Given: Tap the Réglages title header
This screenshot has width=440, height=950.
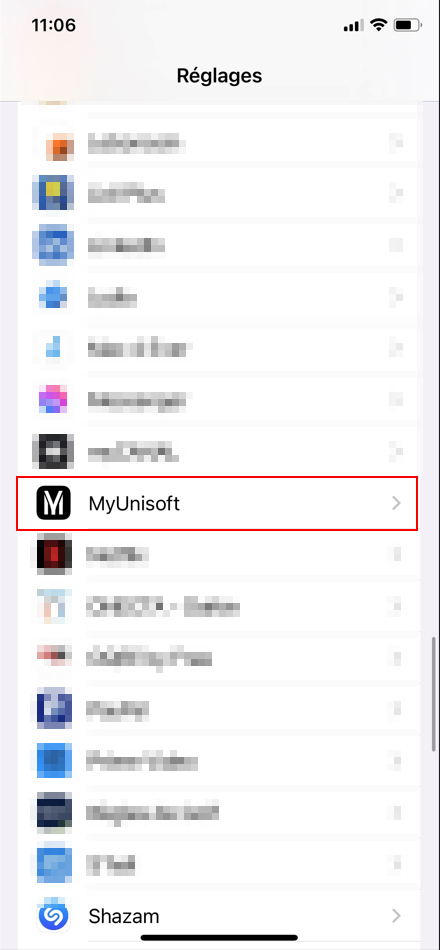Looking at the screenshot, I should (219, 76).
